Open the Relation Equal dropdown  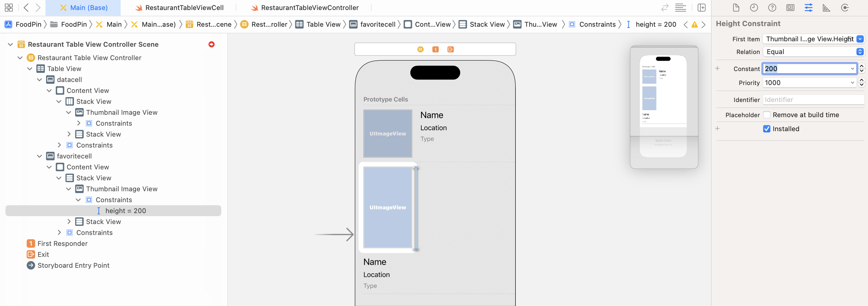tap(813, 52)
